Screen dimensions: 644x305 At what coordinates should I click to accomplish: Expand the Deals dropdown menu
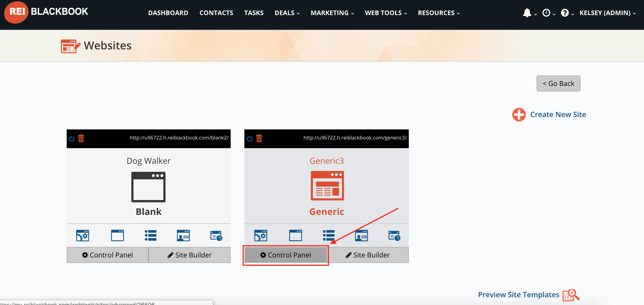287,13
